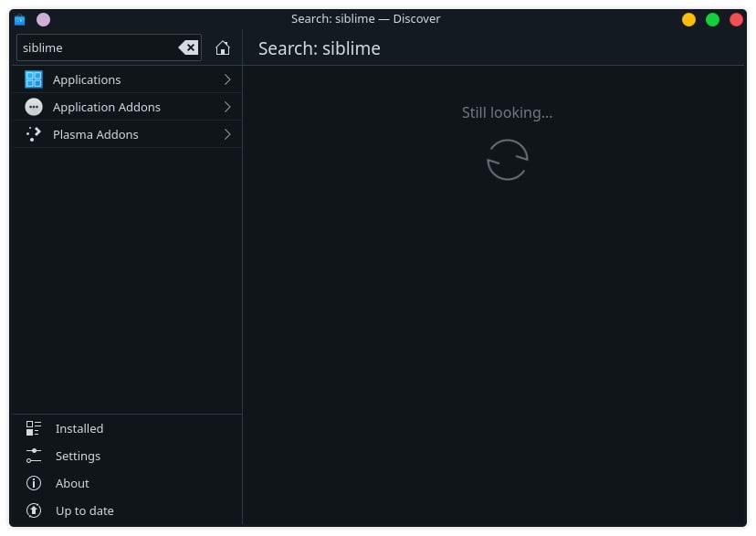Click the Search: siblime page heading
Image resolution: width=756 pixels, height=536 pixels.
320,48
